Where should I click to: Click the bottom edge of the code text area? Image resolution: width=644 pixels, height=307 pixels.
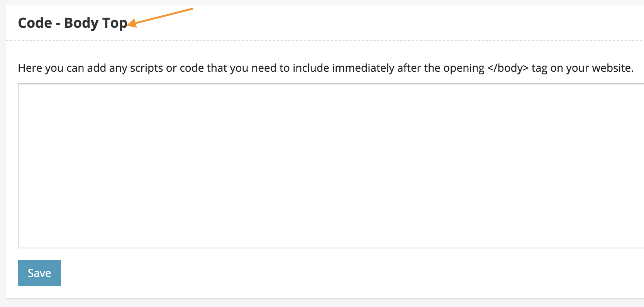pyautogui.click(x=330, y=248)
